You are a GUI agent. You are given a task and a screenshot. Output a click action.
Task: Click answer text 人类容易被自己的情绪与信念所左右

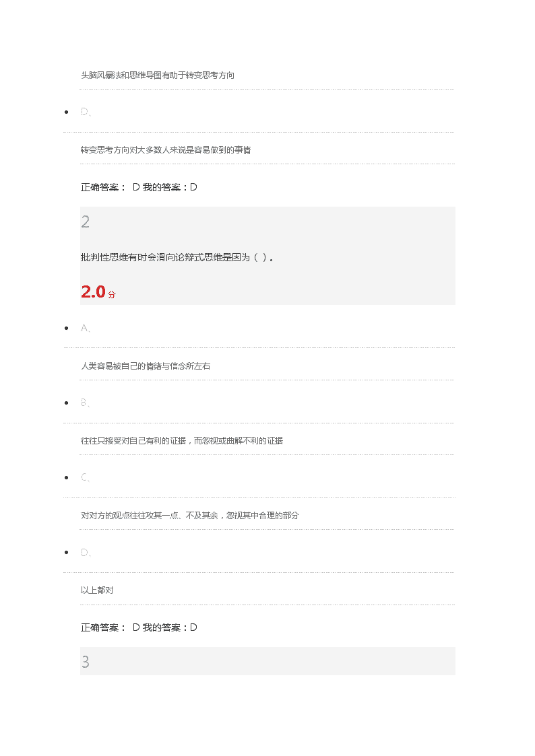point(146,366)
